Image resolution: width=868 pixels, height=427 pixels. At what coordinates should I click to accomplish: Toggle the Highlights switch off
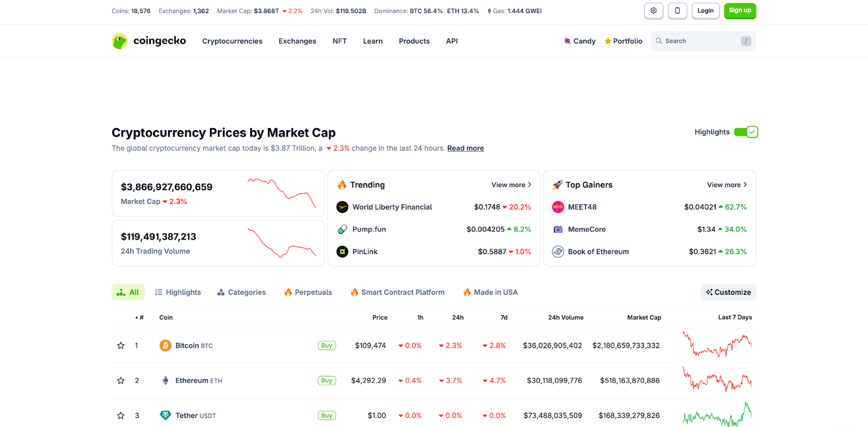746,132
